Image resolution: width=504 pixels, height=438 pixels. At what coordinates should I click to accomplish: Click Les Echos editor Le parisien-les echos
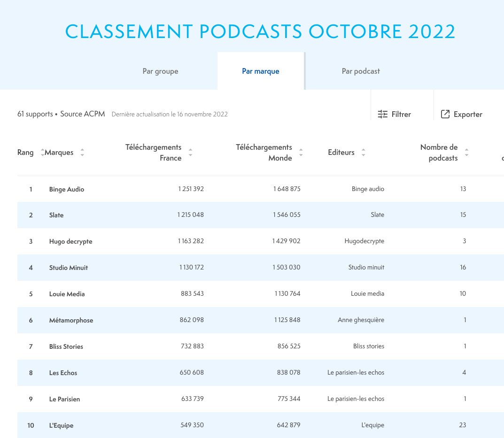click(x=356, y=372)
